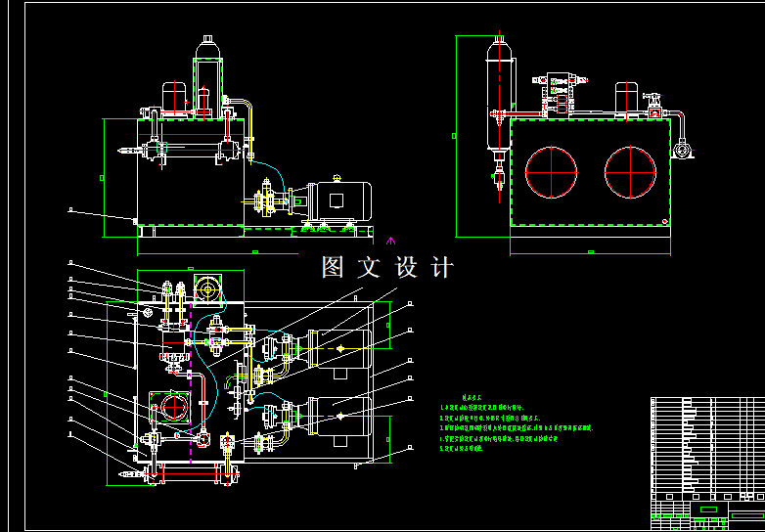Click the width dimension label below the side view
The width and height of the screenshot is (765, 532).
pos(590,252)
